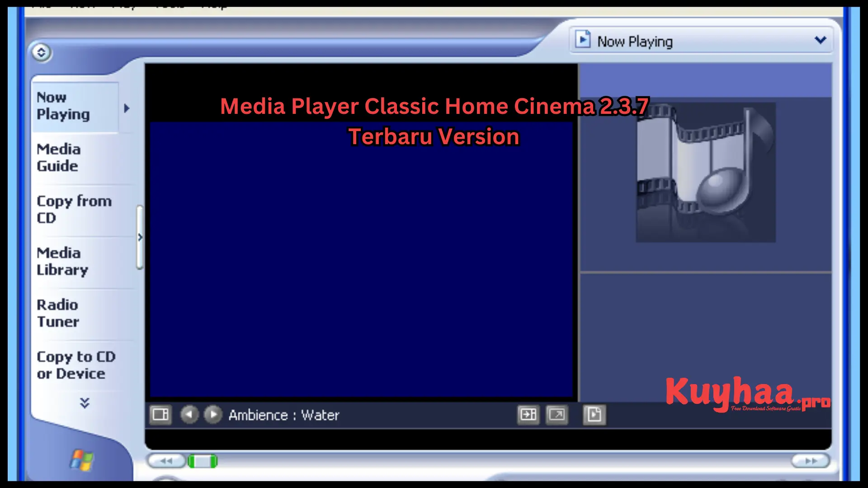Select the Media Guide navigation item
The width and height of the screenshot is (868, 488).
(58, 157)
